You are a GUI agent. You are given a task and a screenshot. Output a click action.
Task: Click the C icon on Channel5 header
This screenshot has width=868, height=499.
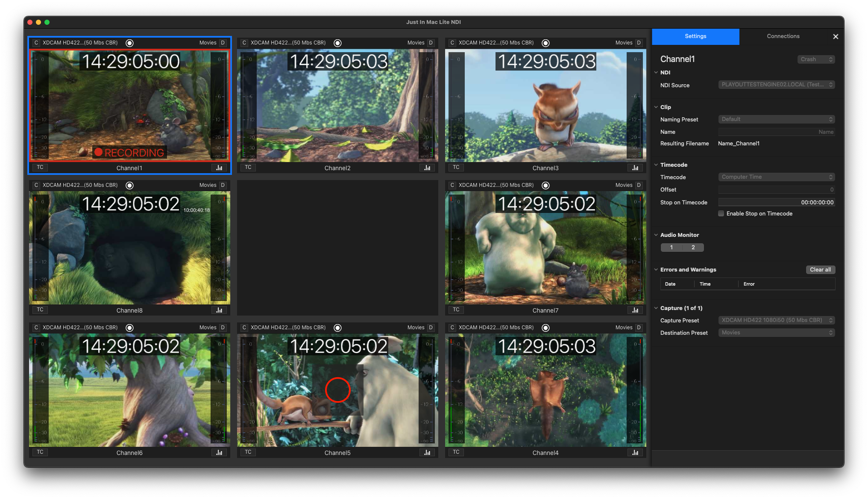[x=244, y=328]
